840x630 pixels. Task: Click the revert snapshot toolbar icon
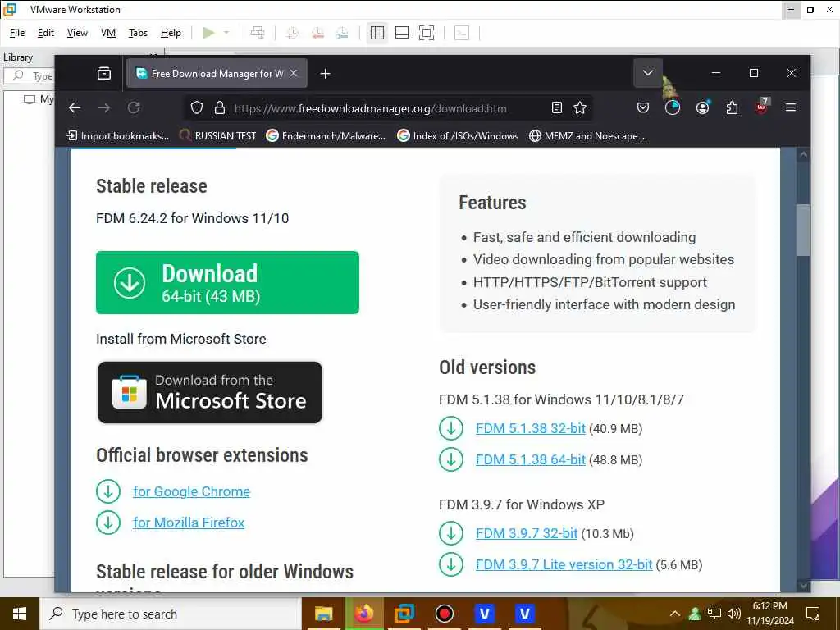(317, 33)
